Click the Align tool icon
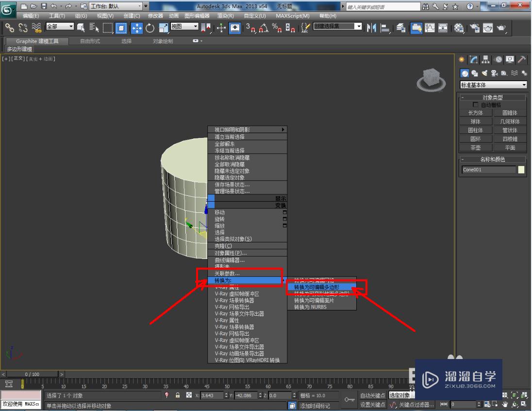 point(385,28)
